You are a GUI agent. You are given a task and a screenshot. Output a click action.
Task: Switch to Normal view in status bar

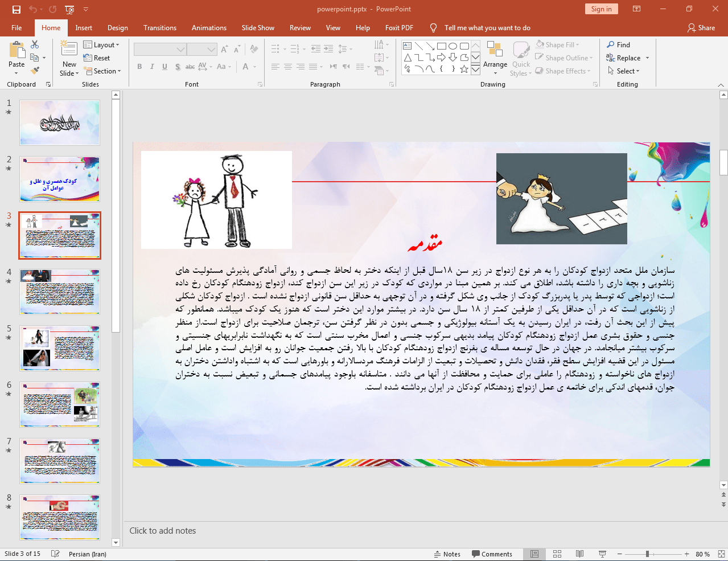click(x=534, y=554)
